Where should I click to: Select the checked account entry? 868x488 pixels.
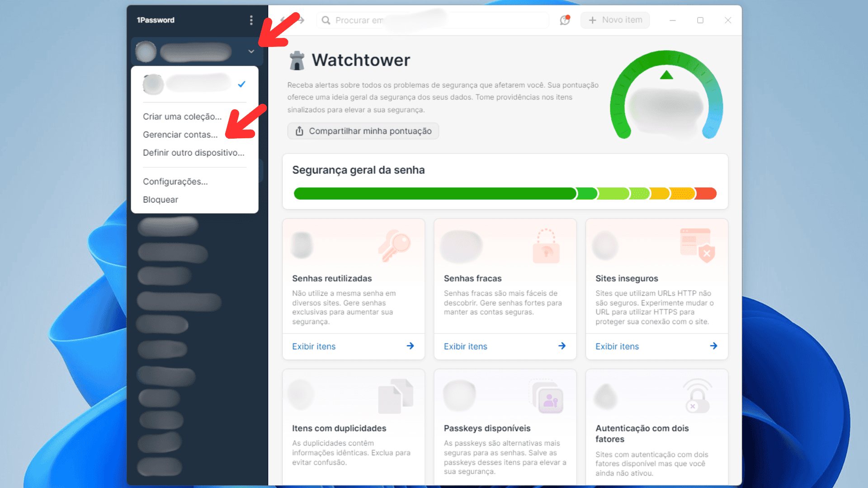[194, 84]
